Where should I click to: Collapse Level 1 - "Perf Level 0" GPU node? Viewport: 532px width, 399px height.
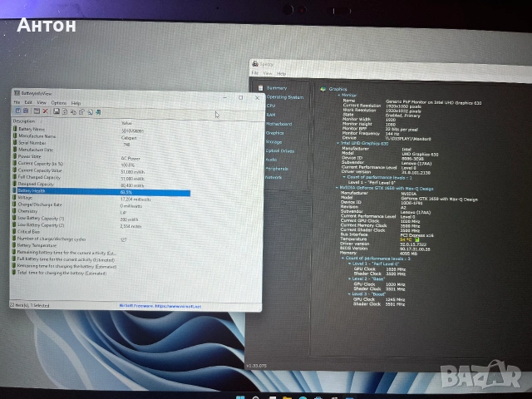pos(349,264)
